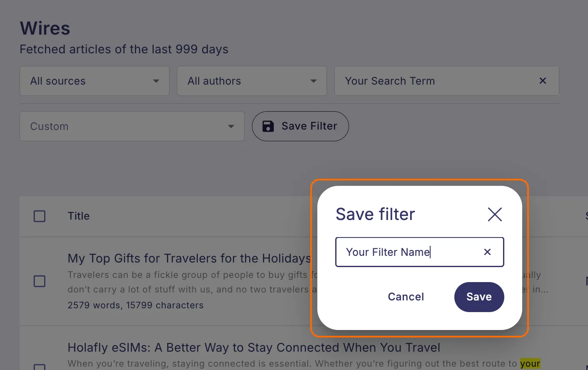
Task: Click the floppy disk Save Filter icon
Action: point(268,126)
